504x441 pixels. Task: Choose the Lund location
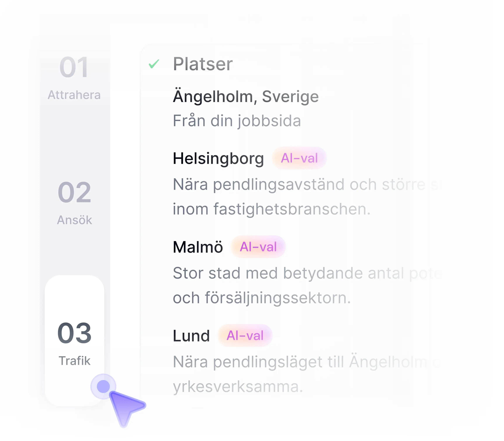(191, 336)
